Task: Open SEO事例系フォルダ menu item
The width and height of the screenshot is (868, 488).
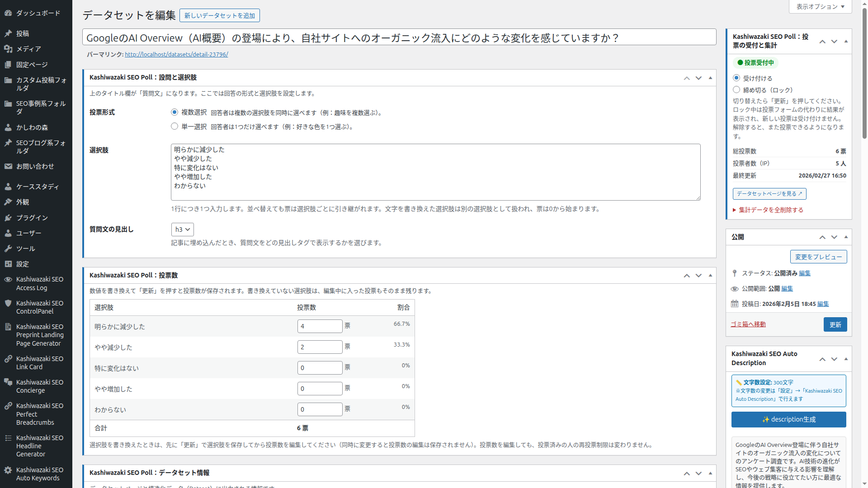Action: (36, 108)
